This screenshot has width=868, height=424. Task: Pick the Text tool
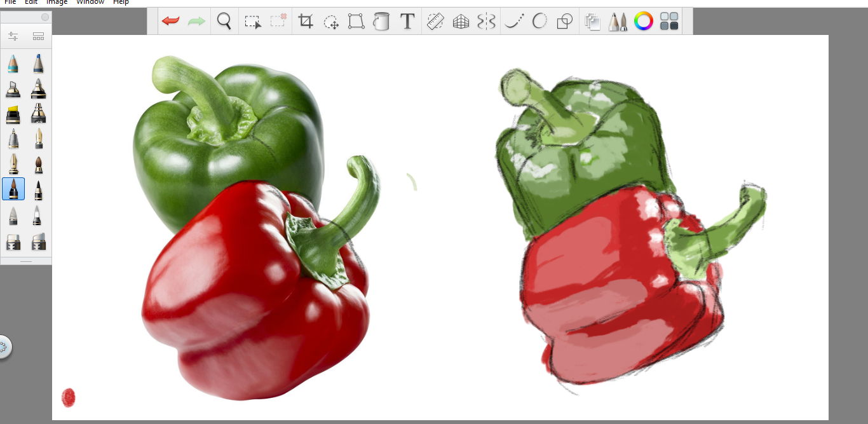tap(407, 22)
